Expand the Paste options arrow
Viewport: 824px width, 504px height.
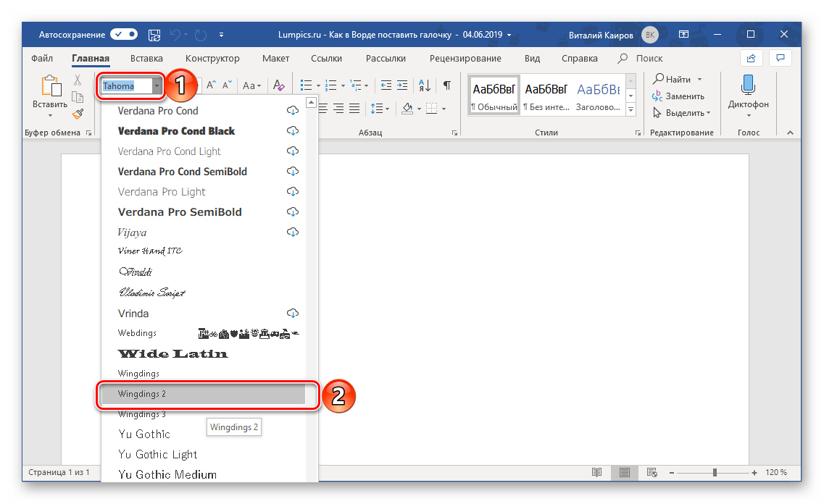click(51, 116)
